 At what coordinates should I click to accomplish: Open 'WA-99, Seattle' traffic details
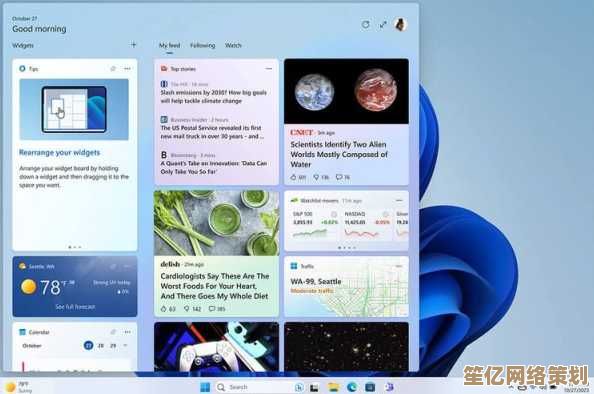click(316, 281)
